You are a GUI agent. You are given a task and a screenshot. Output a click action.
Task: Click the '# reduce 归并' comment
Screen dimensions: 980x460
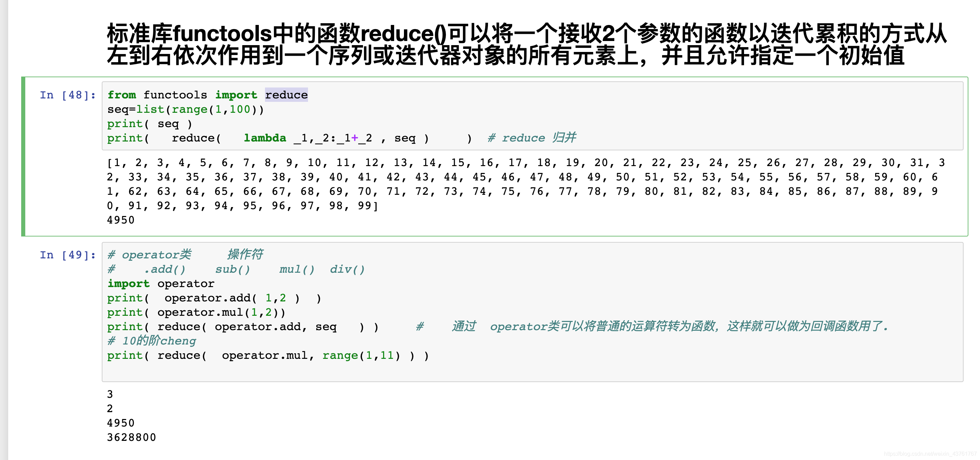[532, 137]
